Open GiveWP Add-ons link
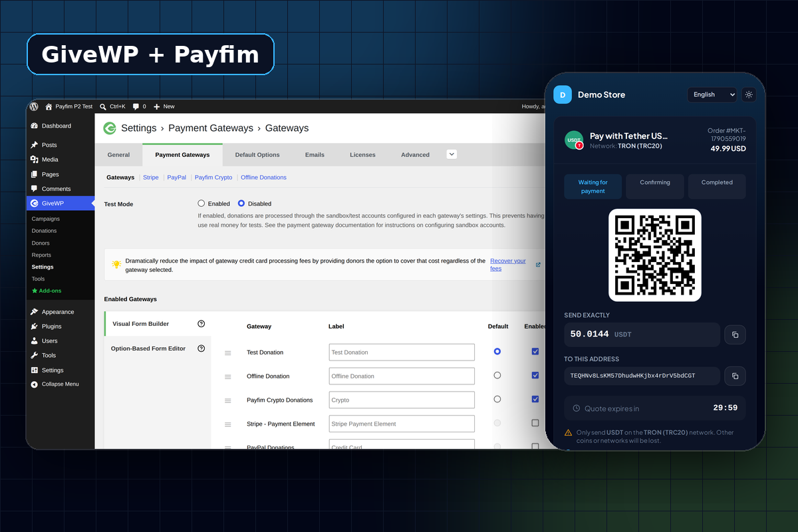The height and width of the screenshot is (532, 798). [47, 291]
